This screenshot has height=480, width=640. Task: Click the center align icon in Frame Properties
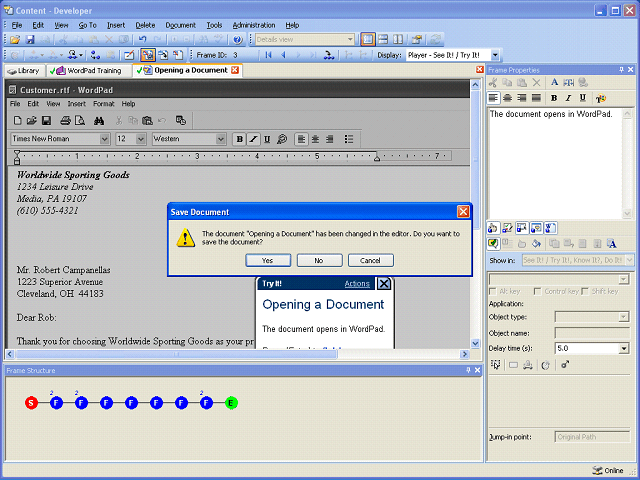click(x=508, y=98)
